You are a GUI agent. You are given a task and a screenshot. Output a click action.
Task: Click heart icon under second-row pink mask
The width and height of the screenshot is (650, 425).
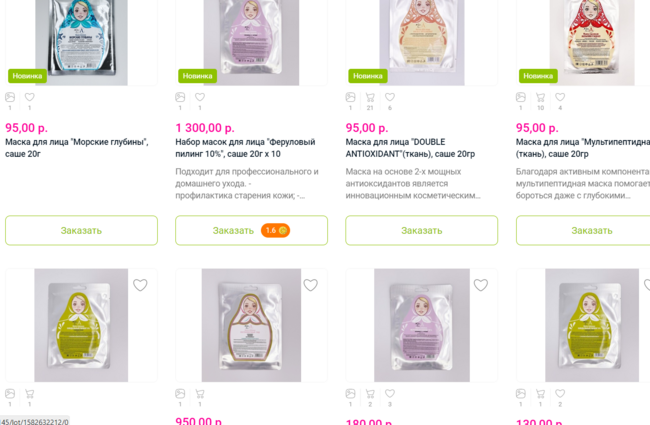tap(390, 393)
